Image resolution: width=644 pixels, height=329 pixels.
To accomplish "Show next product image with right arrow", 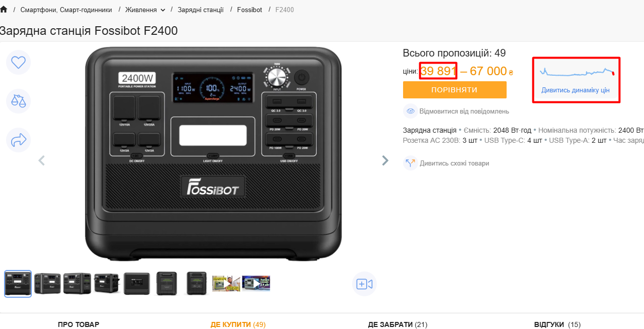I will [x=385, y=160].
